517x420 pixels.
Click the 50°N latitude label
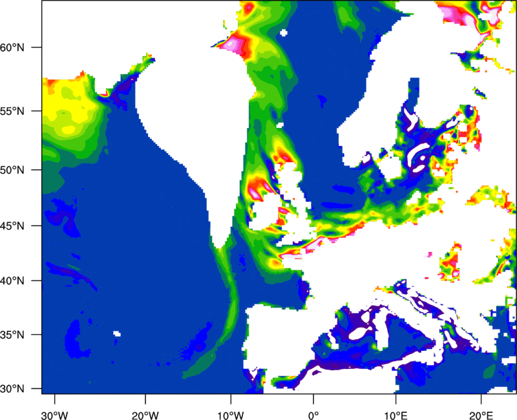click(x=12, y=171)
